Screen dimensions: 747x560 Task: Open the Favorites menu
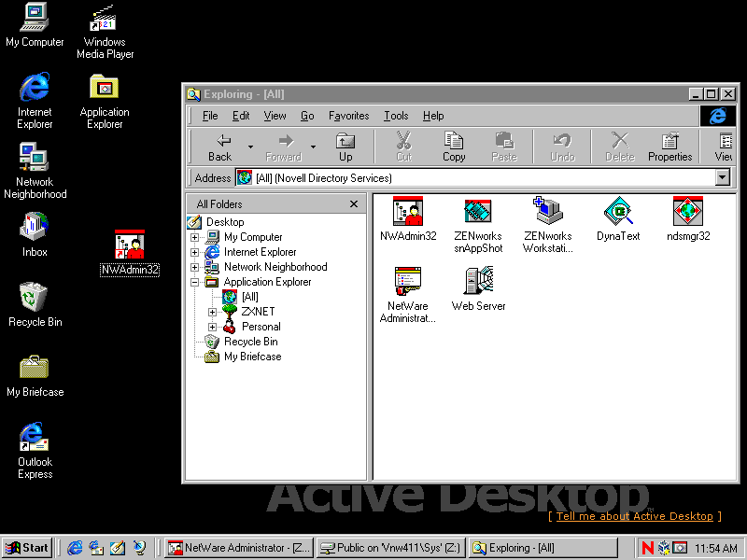(x=348, y=116)
